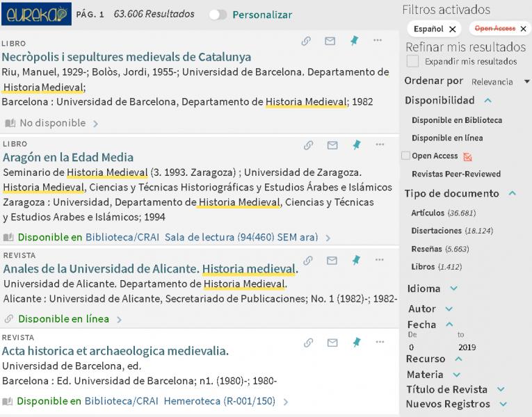Open Necròpolis i sepultures medievals de Catalunya
Viewport: 532px width, 417px height.
coord(126,57)
